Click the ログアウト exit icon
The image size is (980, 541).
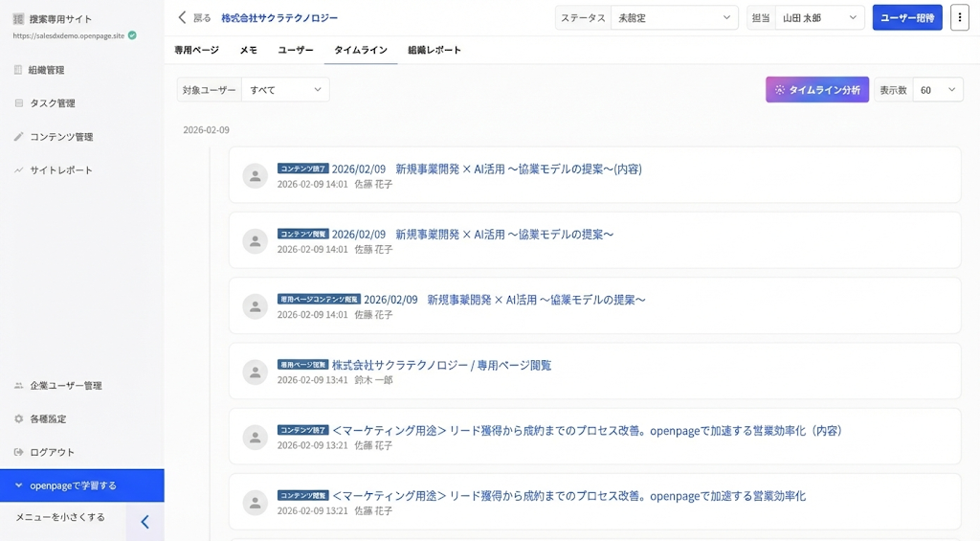[x=19, y=452]
